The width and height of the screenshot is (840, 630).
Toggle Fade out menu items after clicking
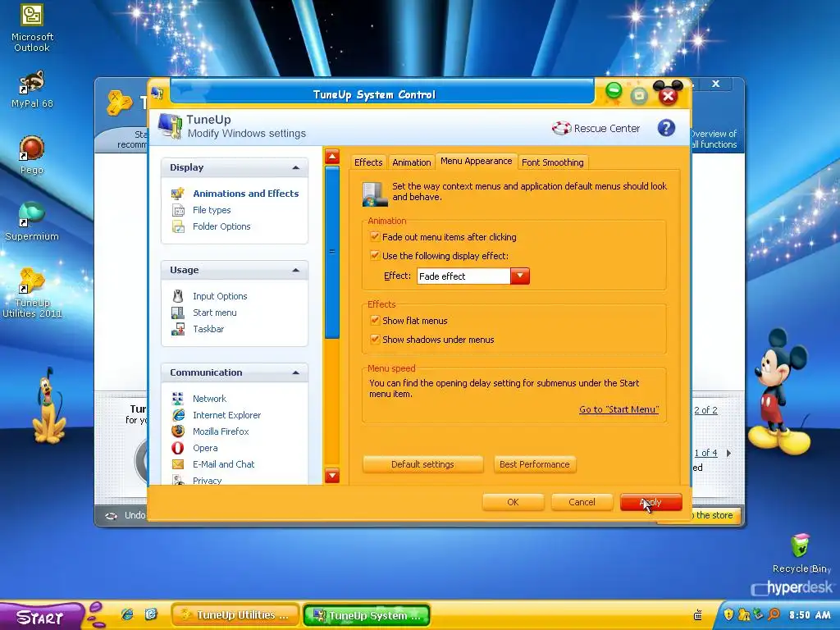click(375, 236)
